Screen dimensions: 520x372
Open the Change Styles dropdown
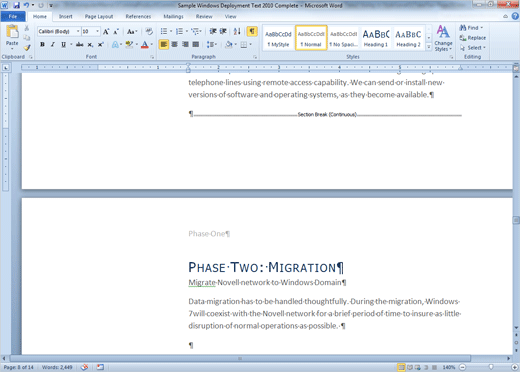coord(443,39)
